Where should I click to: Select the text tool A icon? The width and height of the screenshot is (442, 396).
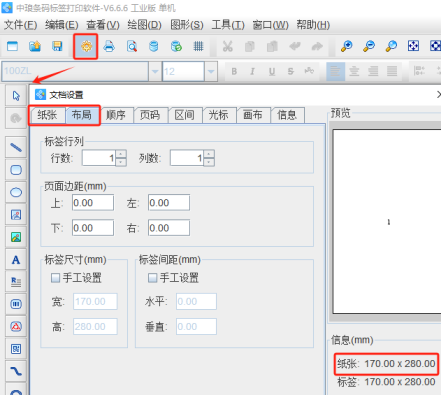point(16,260)
